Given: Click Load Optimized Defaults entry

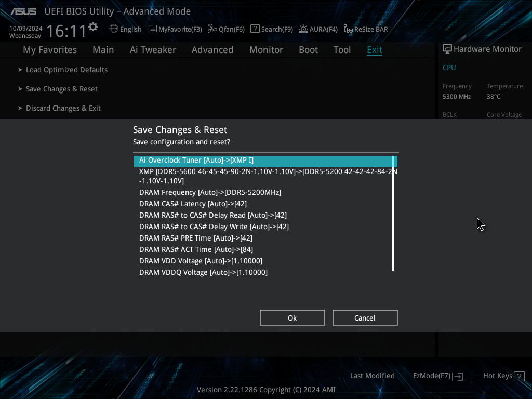Looking at the screenshot, I should tap(67, 70).
